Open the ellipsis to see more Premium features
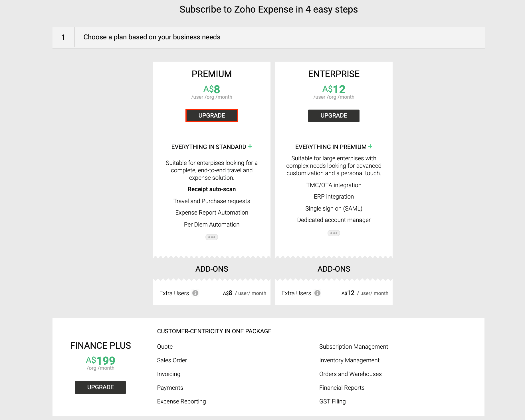 point(211,237)
